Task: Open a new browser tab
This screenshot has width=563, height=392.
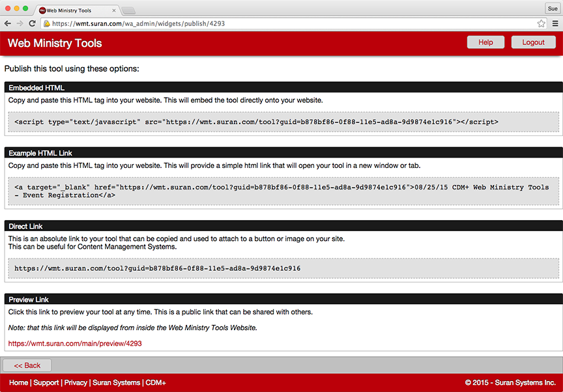Action: [128, 10]
